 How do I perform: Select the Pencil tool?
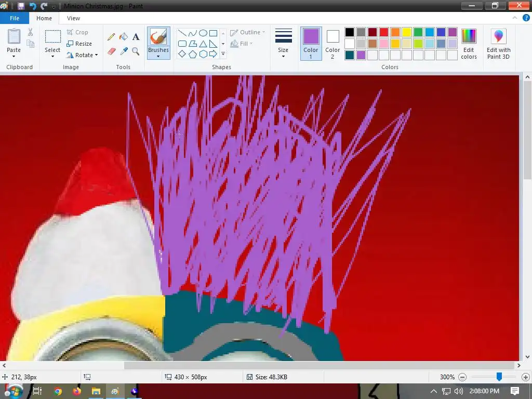pos(111,37)
